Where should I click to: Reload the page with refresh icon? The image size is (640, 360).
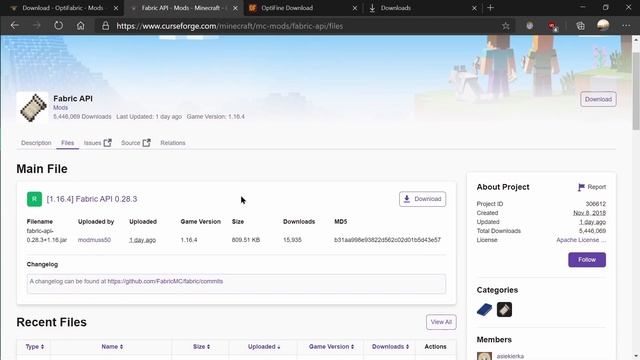click(x=58, y=26)
